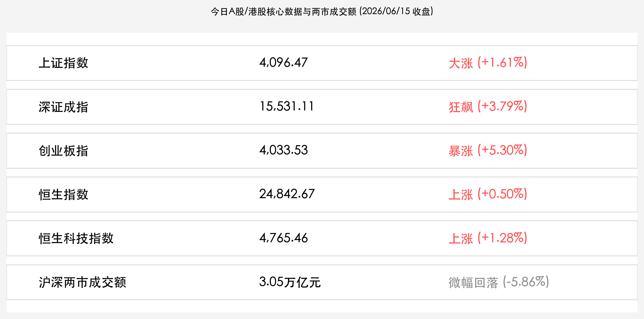Viewport: 644px width, 319px height.
Task: Click the 狂飙 (+3.79%) change text
Action: click(x=488, y=107)
